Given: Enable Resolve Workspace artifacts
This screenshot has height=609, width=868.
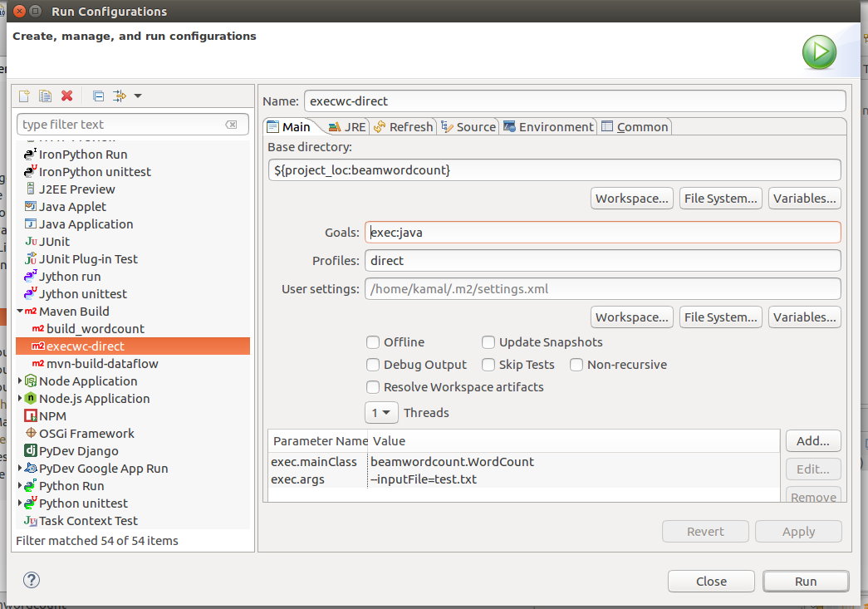Looking at the screenshot, I should click(x=373, y=386).
